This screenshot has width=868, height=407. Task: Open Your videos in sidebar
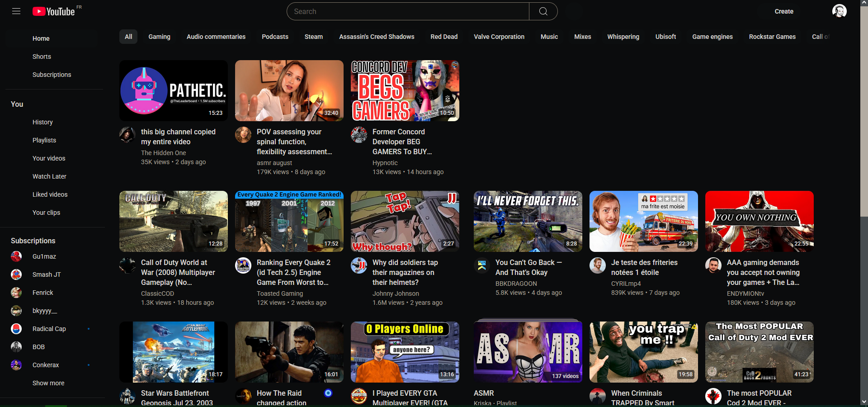pos(52,158)
